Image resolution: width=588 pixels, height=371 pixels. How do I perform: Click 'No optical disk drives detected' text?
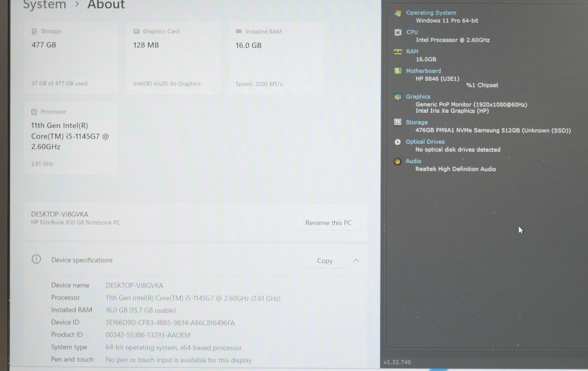click(458, 150)
